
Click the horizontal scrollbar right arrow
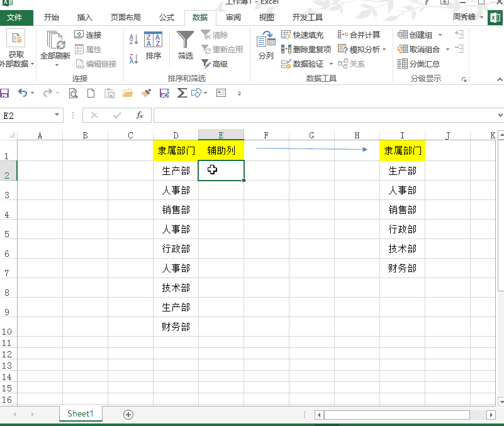click(491, 415)
